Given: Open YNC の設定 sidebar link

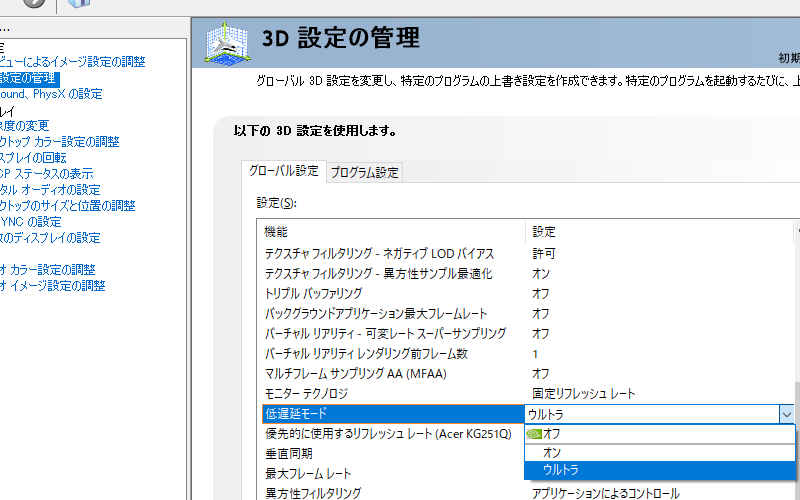Looking at the screenshot, I should (31, 222).
